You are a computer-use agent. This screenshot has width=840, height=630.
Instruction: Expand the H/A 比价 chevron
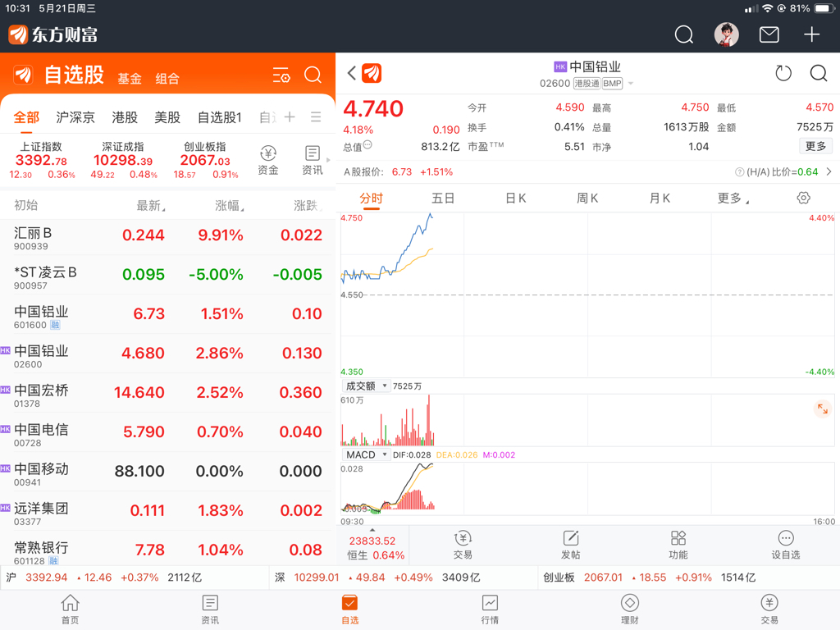(829, 172)
